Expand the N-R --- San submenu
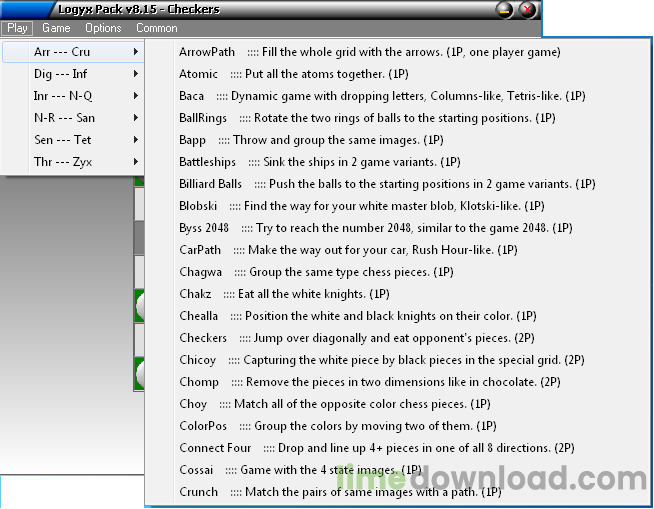654x509 pixels. tap(73, 118)
